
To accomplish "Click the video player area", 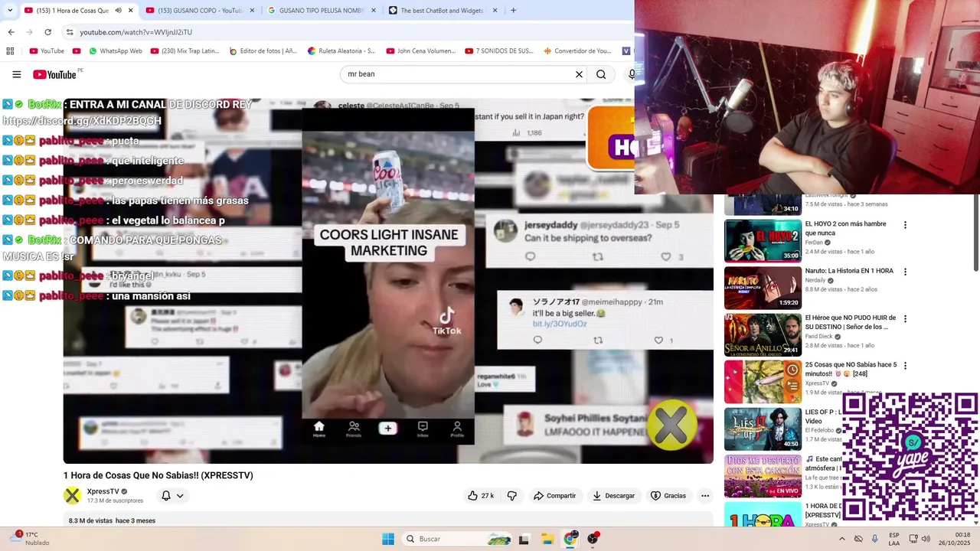I will pyautogui.click(x=388, y=280).
